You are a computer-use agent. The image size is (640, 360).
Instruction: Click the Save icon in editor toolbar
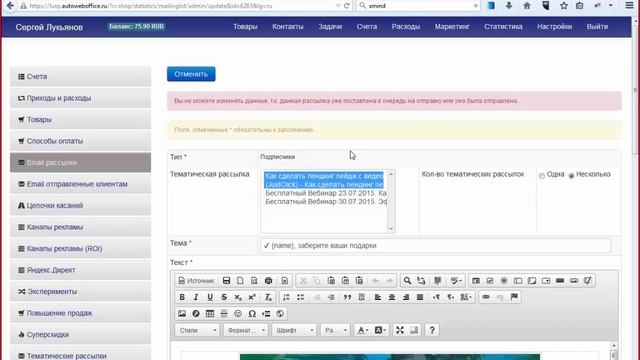click(227, 281)
